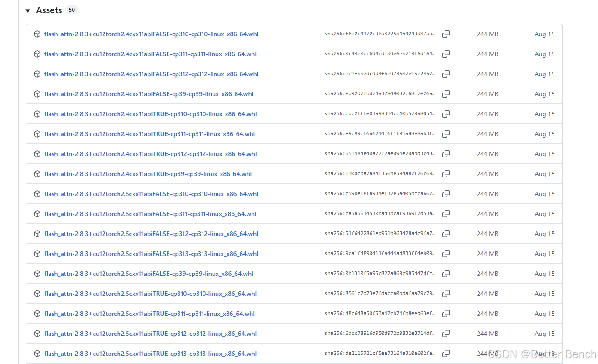Image resolution: width=598 pixels, height=364 pixels.
Task: Click hash text sha256:ed92d7fbd74a32849082c68c7e26a…
Action: coord(380,94)
